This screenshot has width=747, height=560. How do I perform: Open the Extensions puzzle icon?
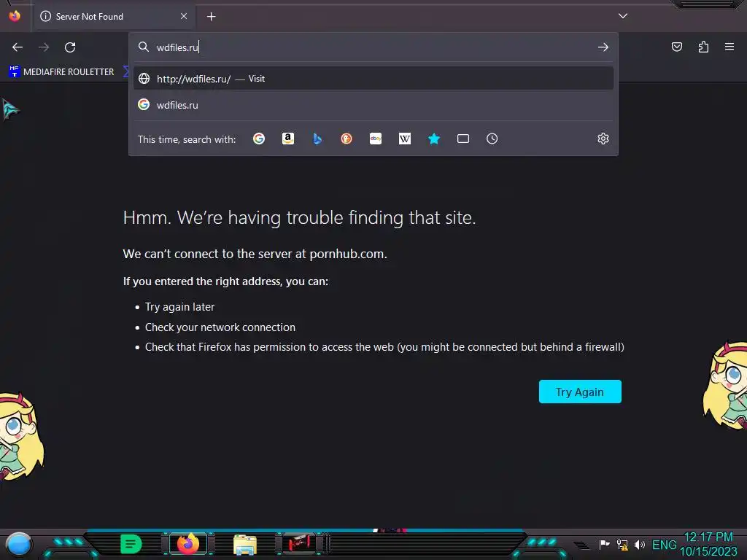(704, 47)
